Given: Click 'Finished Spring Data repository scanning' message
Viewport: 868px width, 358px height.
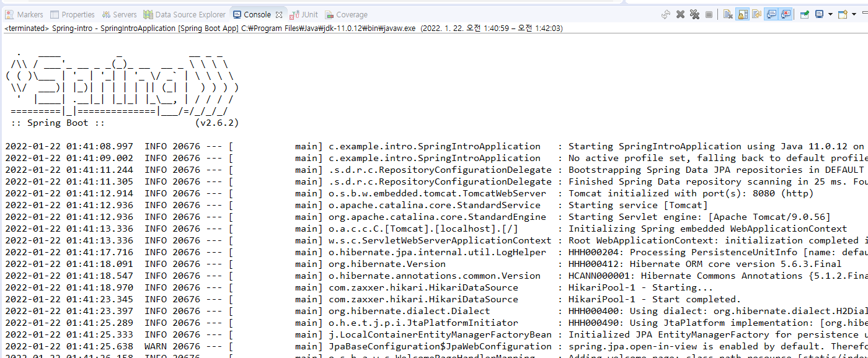Looking at the screenshot, I should [x=680, y=181].
